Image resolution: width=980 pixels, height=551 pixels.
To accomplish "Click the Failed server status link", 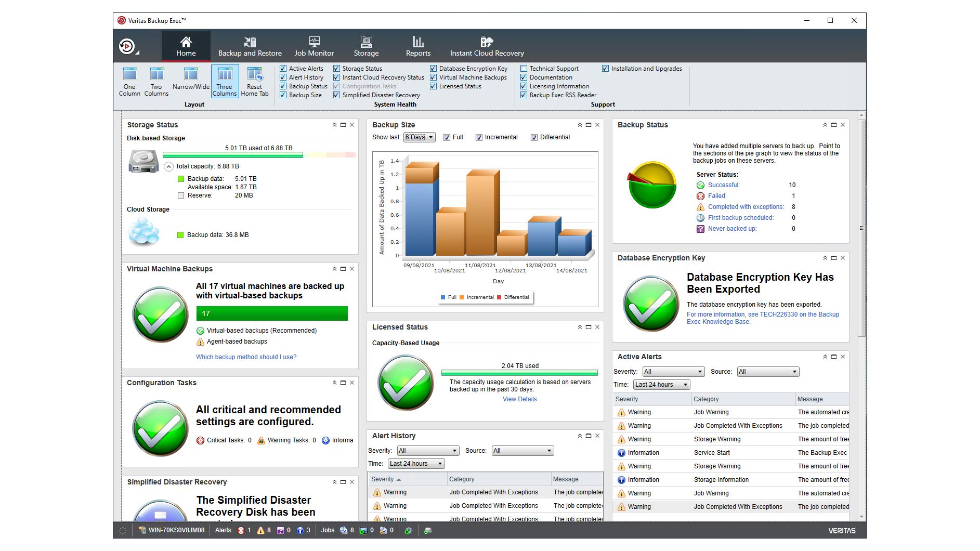I will pos(717,196).
